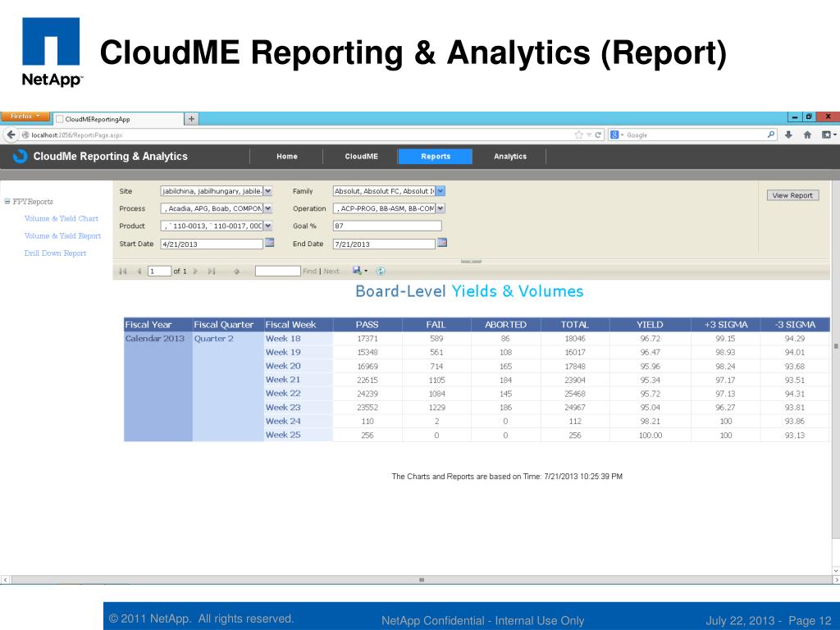Bookmark this page with the star icon
Screen dimensions: 840x630
(x=578, y=135)
